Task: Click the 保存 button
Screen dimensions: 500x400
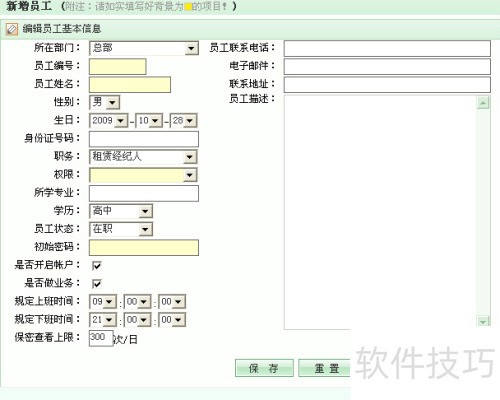Action: [264, 368]
